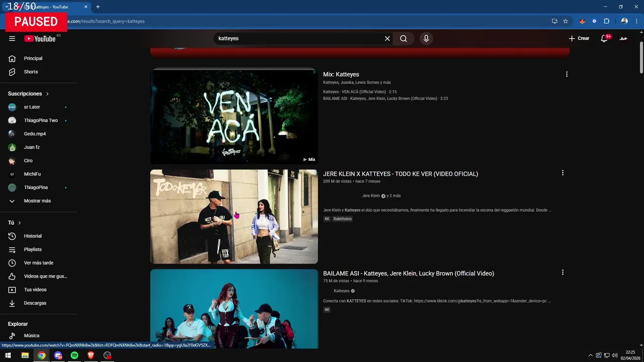Open the Crear upload menu
This screenshot has height=362, width=644.
click(579, 39)
